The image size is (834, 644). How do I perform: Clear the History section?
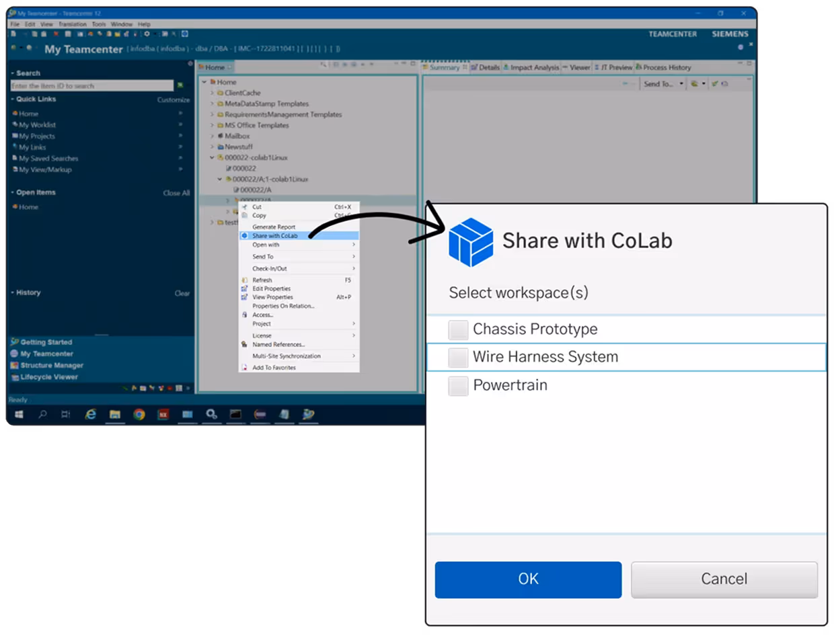(x=182, y=293)
